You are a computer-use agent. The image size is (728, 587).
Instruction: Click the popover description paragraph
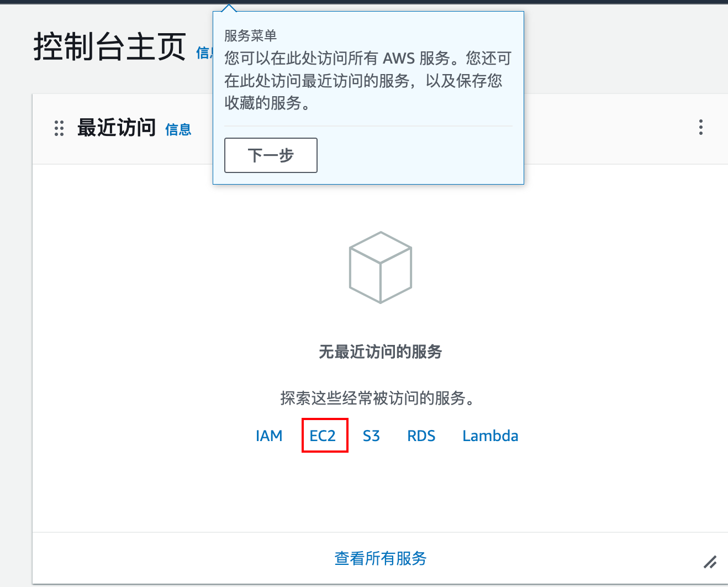coord(367,81)
